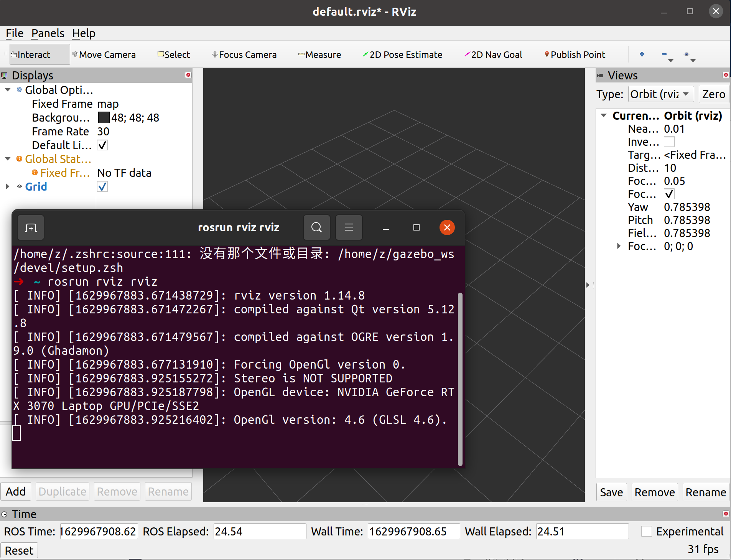Activate the Move Camera tool
Screen dimensions: 731x560
104,54
